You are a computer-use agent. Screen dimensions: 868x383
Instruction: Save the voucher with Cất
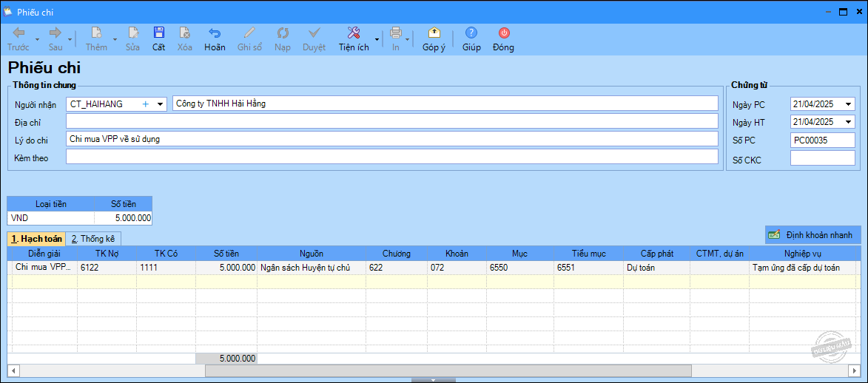click(x=159, y=38)
